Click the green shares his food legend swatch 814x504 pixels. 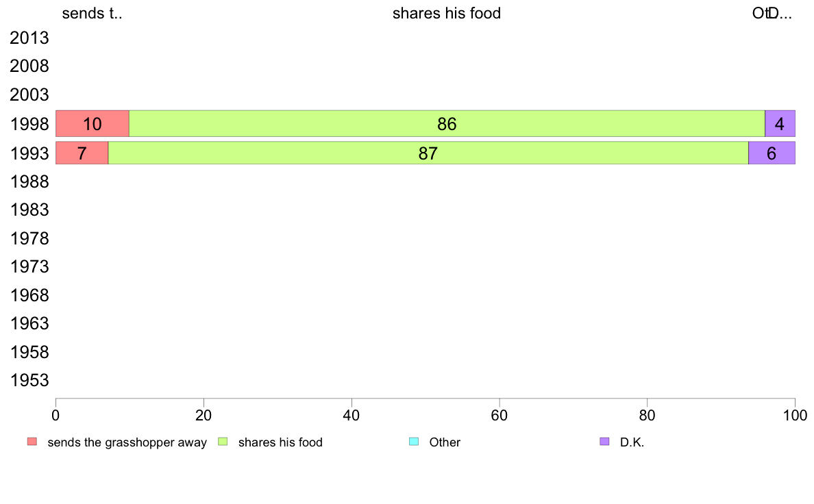tap(223, 442)
